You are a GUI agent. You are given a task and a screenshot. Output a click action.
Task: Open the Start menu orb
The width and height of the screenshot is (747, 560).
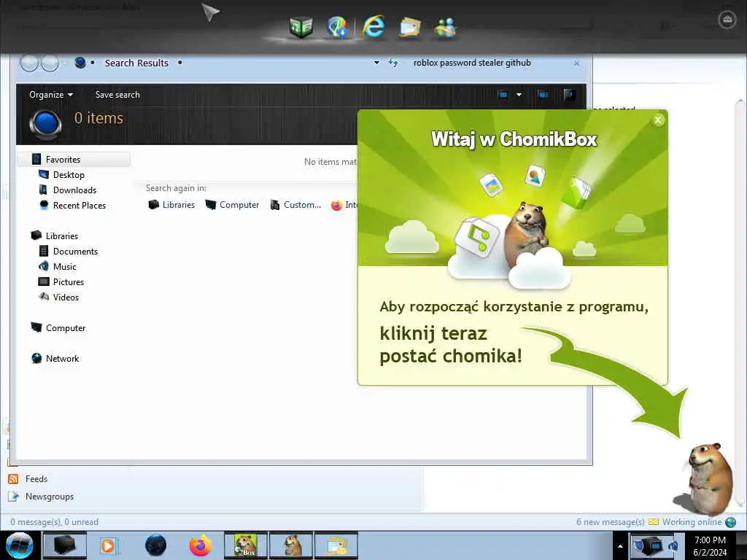point(19,545)
